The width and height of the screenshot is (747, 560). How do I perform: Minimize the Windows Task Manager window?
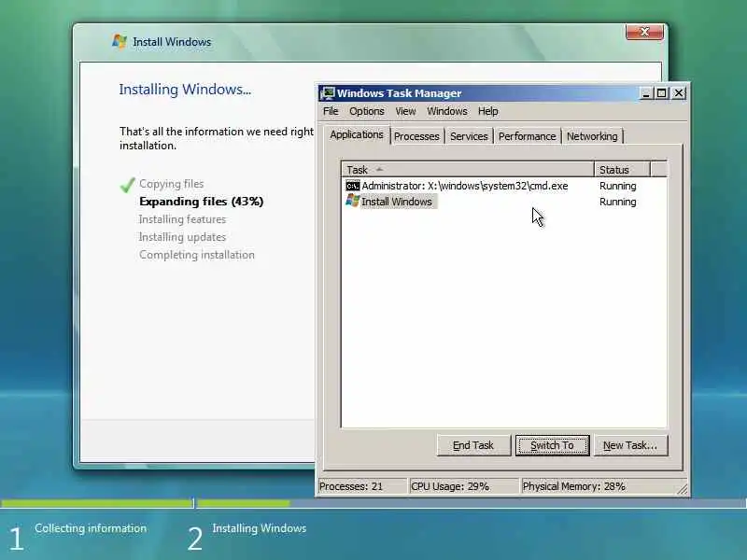[646, 93]
